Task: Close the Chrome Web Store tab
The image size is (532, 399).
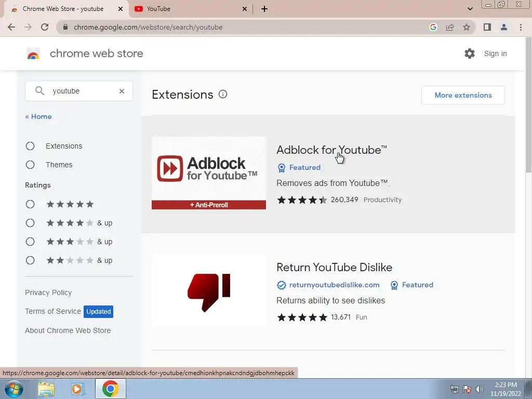Action: 120,9
